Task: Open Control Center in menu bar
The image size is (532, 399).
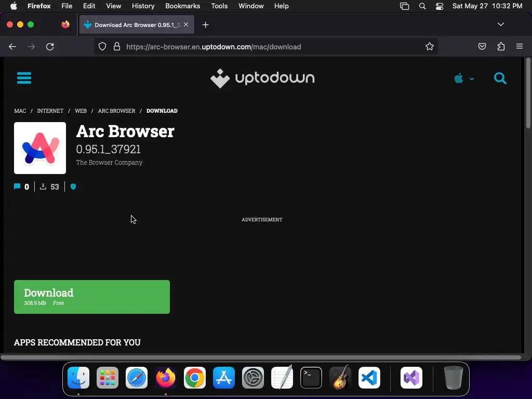Action: 440,6
